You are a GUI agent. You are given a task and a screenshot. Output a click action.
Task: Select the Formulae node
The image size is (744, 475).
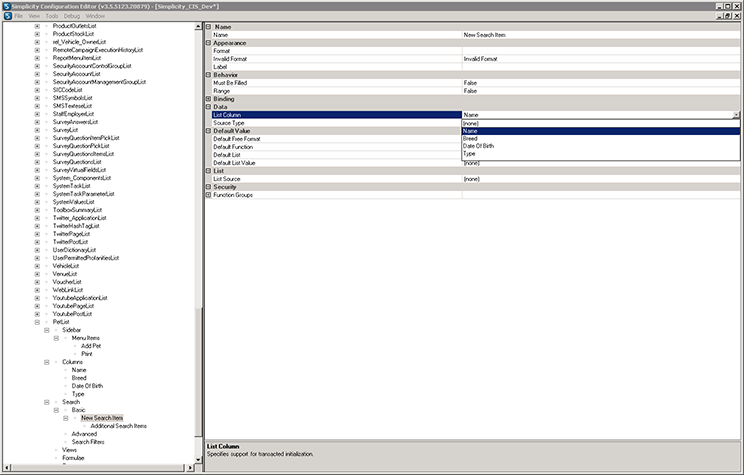coord(73,458)
